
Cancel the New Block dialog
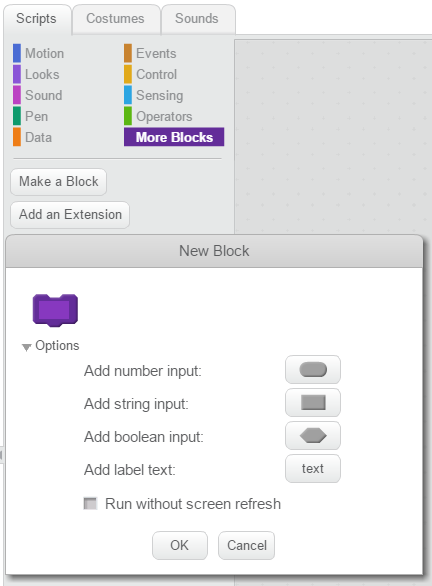pyautogui.click(x=247, y=545)
